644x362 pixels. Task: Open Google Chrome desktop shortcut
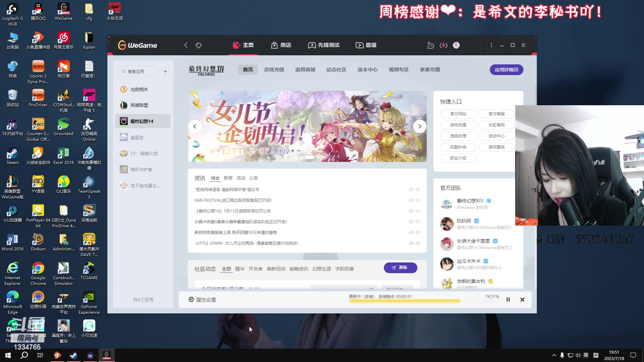[x=38, y=274]
